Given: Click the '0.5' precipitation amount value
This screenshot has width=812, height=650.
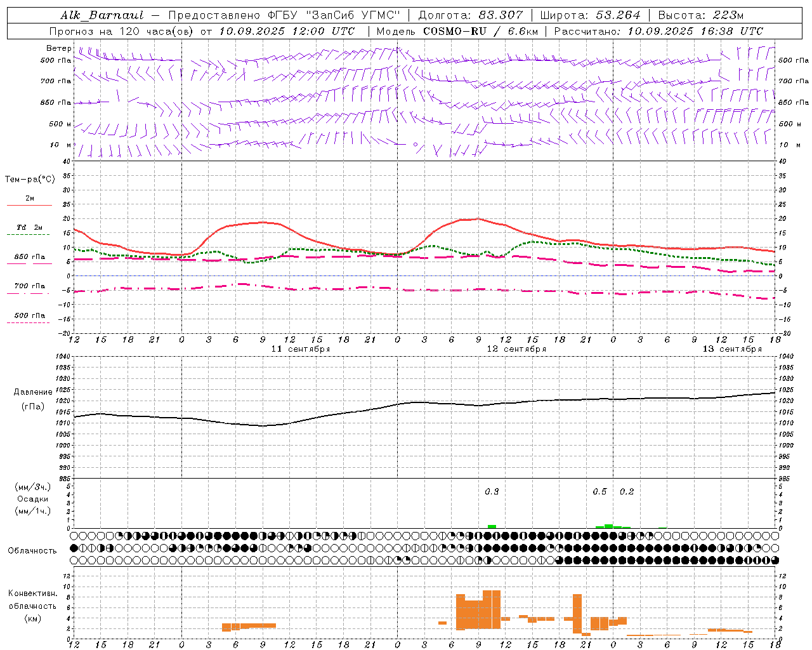Looking at the screenshot, I should pos(599,492).
